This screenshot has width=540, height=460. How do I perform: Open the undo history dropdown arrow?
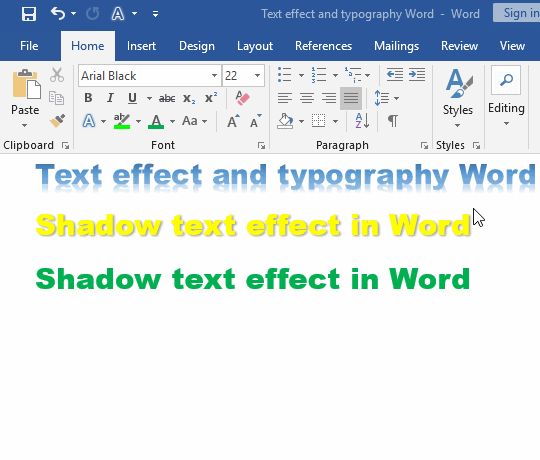tap(74, 14)
